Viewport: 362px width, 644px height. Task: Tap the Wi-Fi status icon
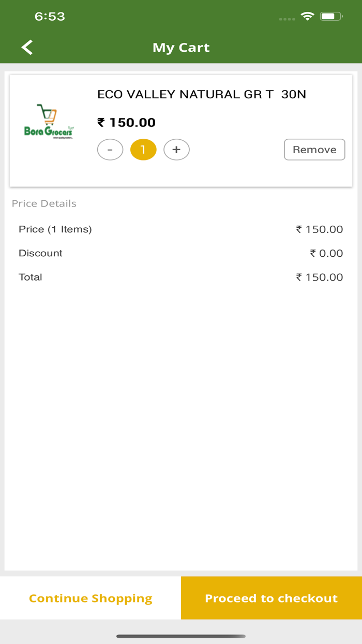coord(308,17)
